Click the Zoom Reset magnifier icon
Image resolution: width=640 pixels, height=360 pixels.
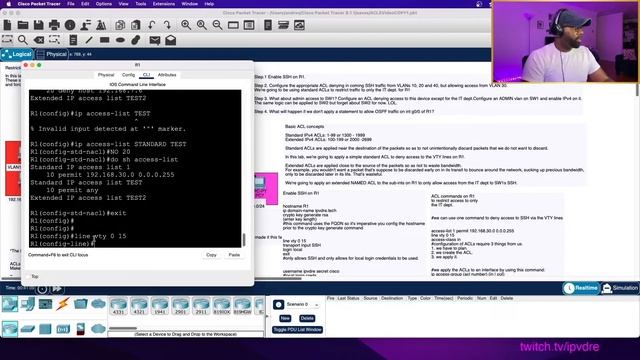click(x=202, y=25)
